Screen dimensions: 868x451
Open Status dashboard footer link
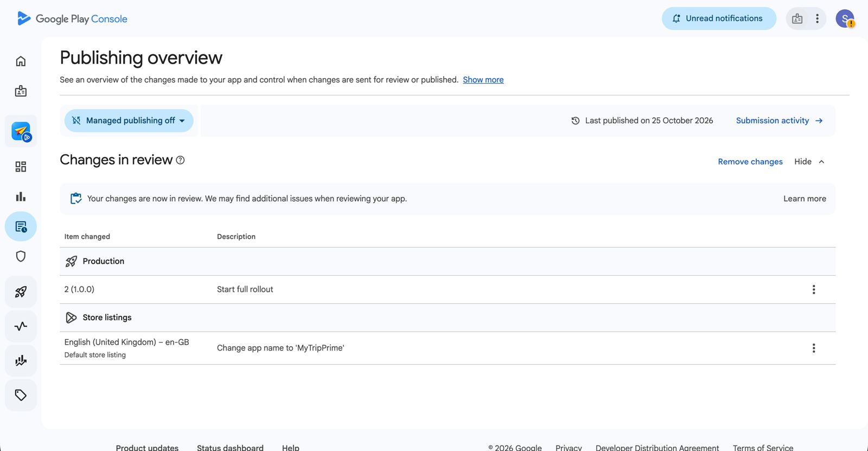pyautogui.click(x=230, y=447)
